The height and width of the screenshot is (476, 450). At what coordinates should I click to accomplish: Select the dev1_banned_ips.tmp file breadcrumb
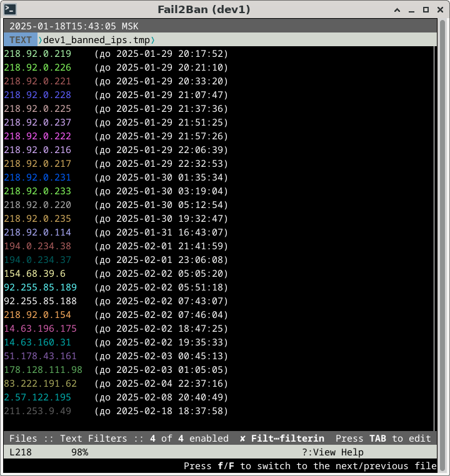[x=96, y=40]
